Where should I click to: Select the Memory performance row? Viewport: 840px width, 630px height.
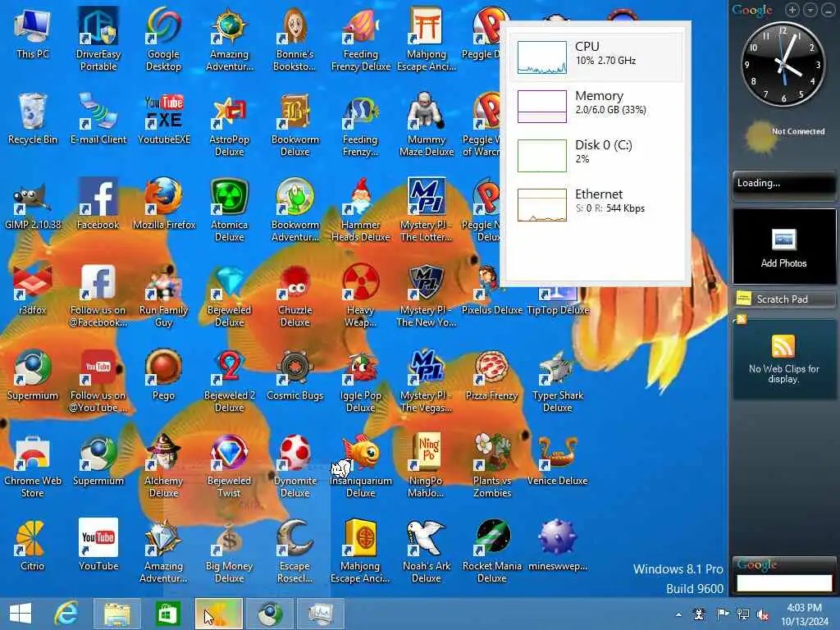pos(596,107)
